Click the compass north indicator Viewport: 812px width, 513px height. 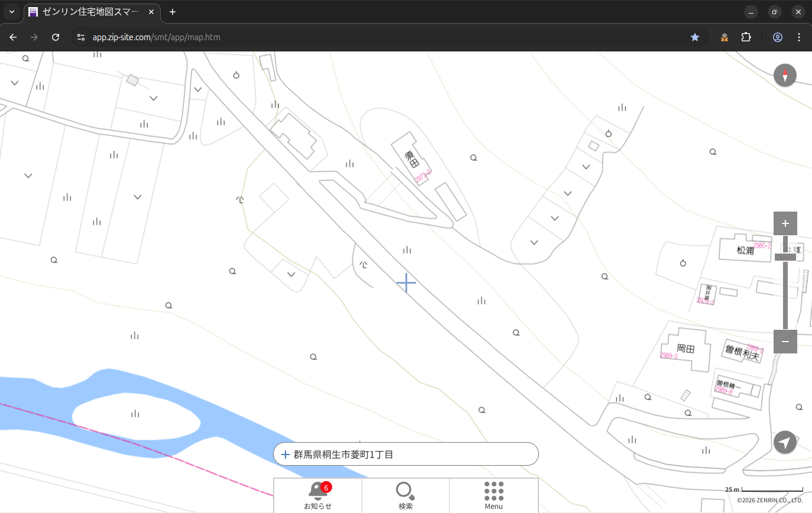pyautogui.click(x=785, y=76)
